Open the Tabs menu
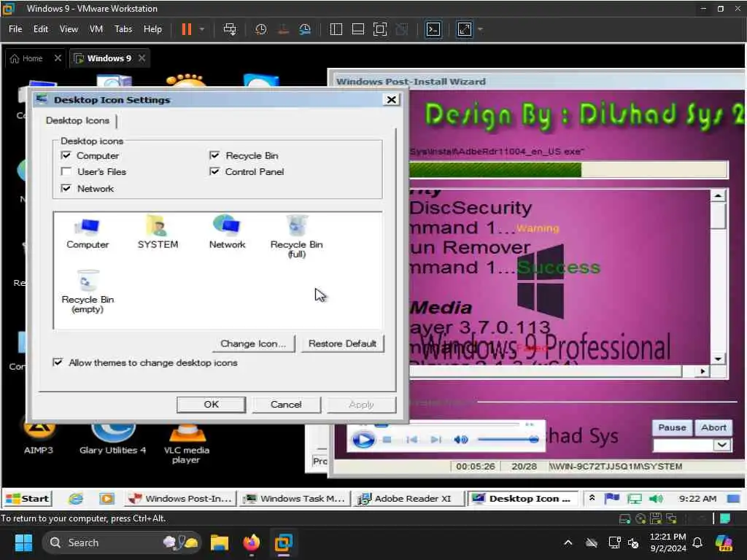747x560 pixels. coord(123,29)
